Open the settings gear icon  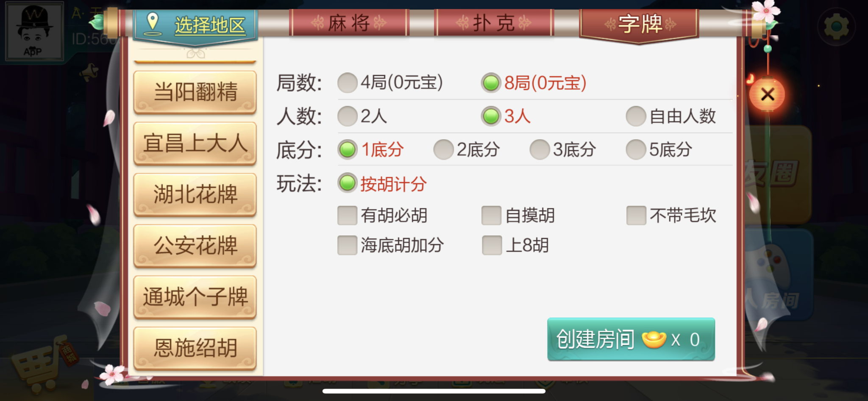[836, 26]
